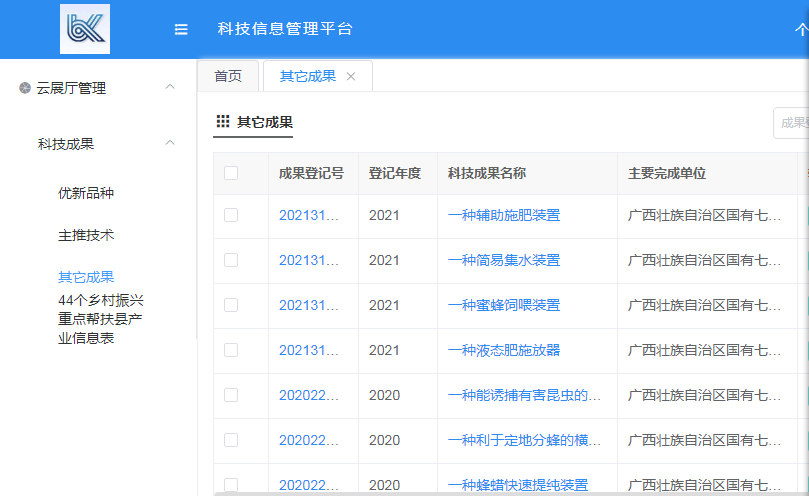Click the 登记年度 column header
The height and width of the screenshot is (496, 809).
(395, 173)
